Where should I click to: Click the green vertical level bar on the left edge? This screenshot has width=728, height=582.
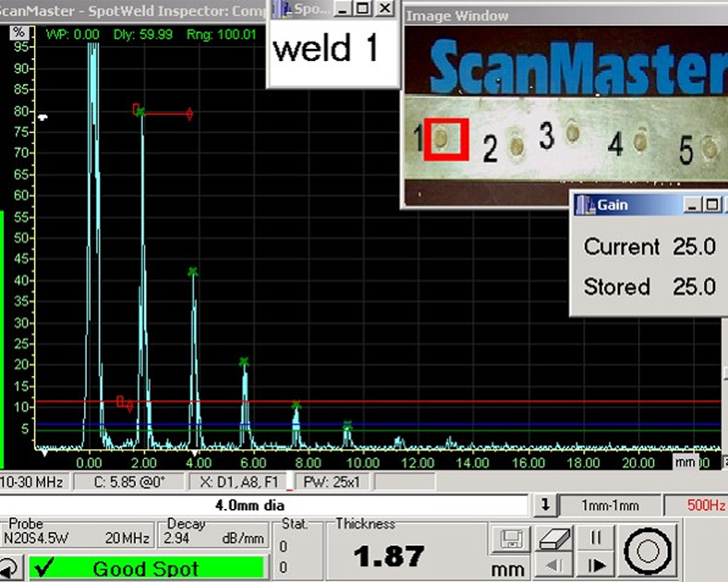coord(2,339)
